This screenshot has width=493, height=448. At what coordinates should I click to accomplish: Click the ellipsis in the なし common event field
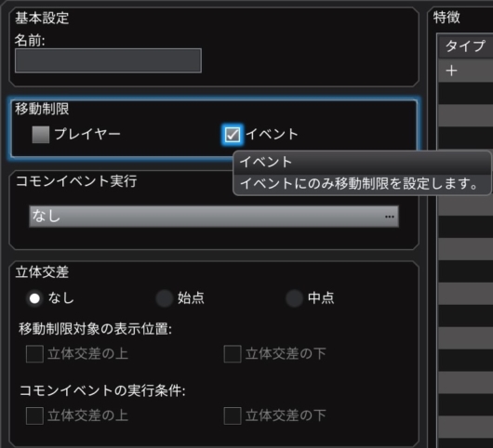click(x=389, y=217)
